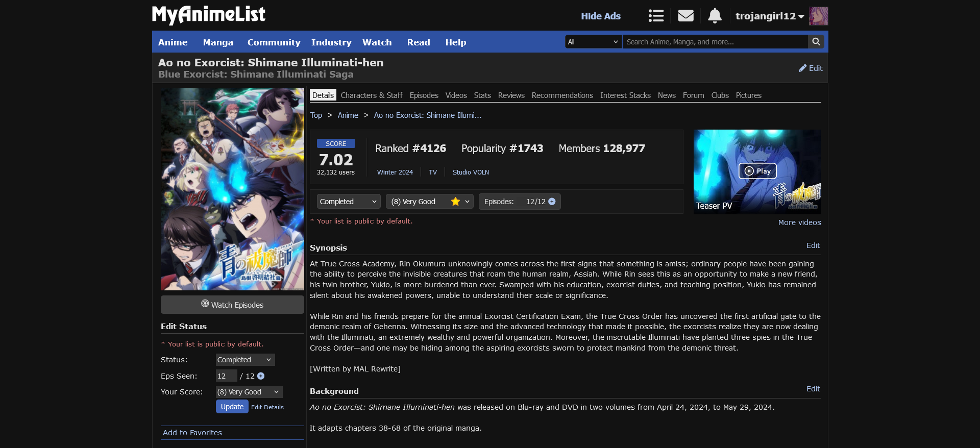
Task: Open messages envelope icon
Action: pos(685,16)
